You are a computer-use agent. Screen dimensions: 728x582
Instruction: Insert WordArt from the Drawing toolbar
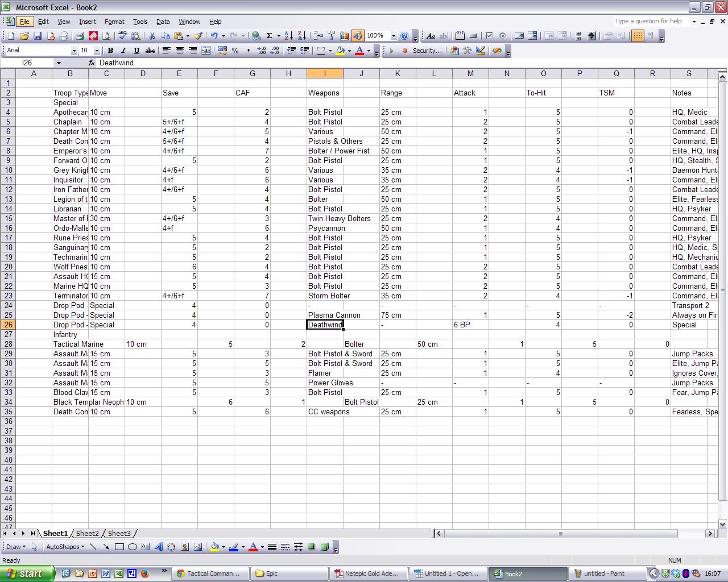coord(158,547)
